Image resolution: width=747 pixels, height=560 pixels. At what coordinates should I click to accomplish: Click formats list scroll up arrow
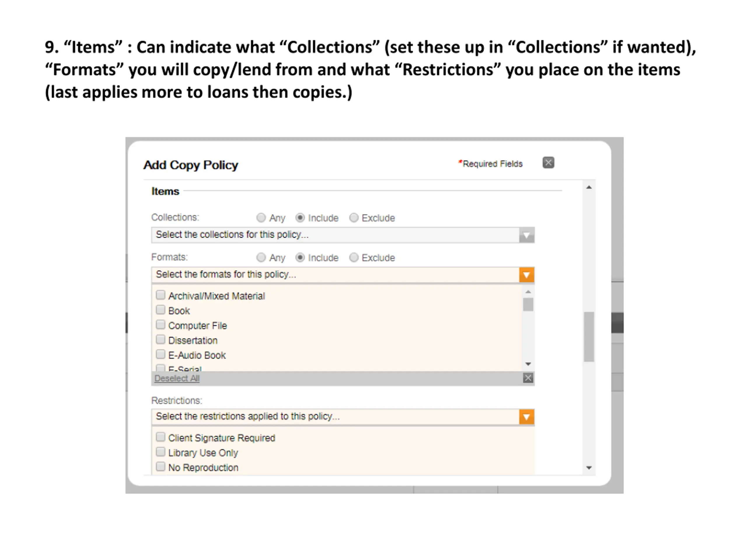[x=528, y=292]
